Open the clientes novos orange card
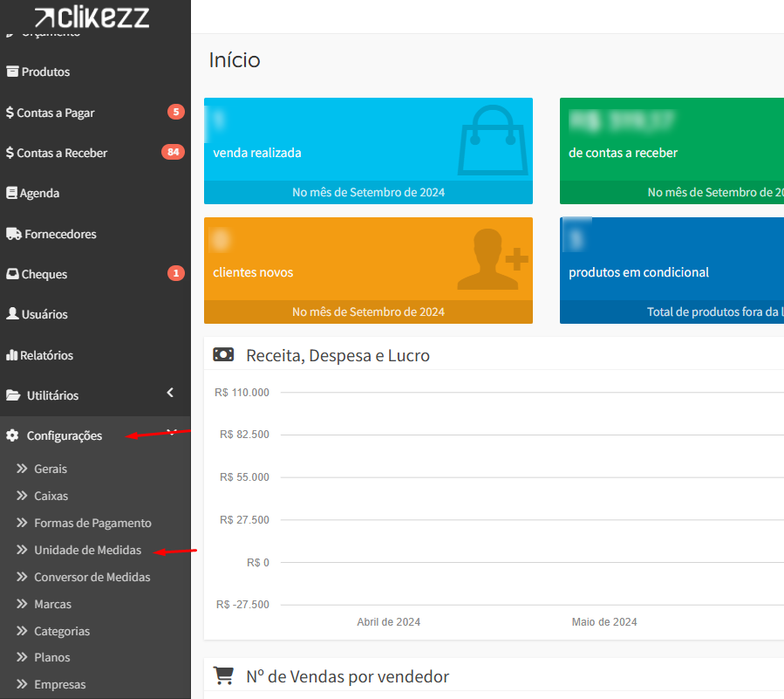784x699 pixels. pyautogui.click(x=368, y=270)
